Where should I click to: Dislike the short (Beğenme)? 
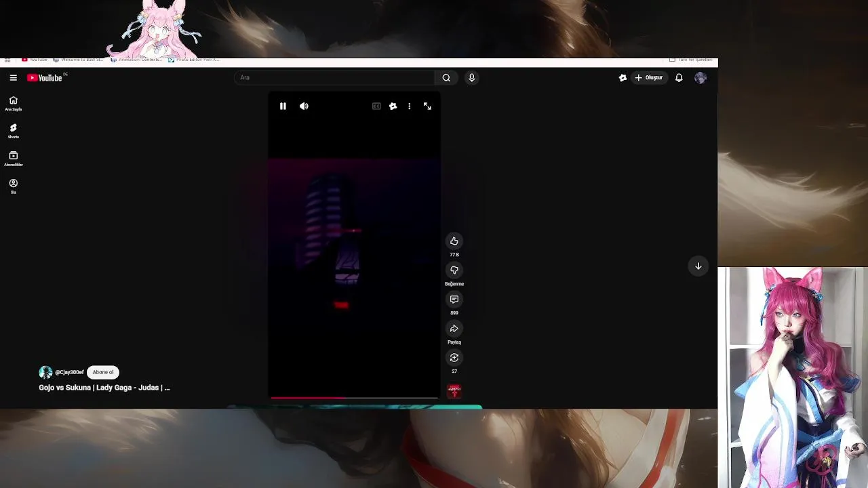[454, 270]
